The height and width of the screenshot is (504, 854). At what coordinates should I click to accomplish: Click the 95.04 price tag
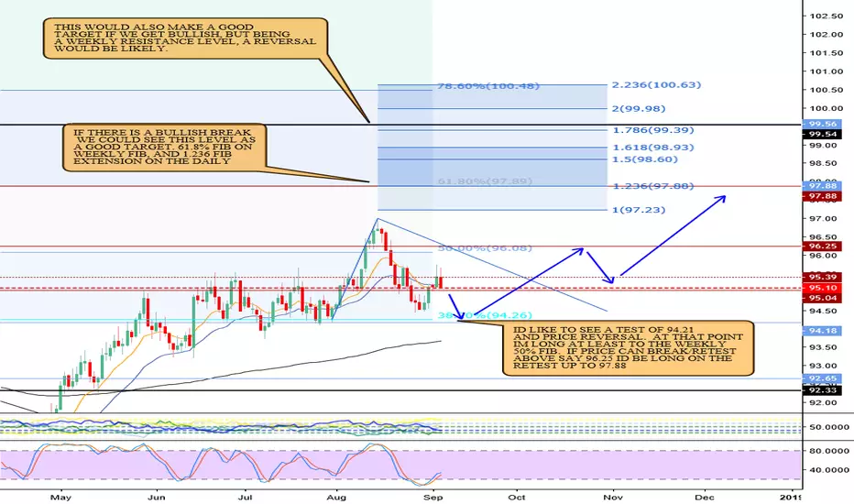pyautogui.click(x=822, y=298)
